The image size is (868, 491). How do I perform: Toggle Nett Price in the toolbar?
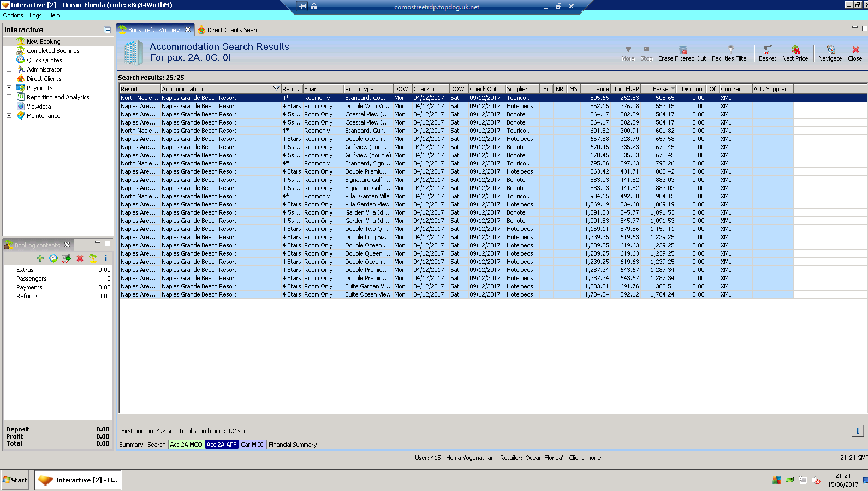click(x=795, y=53)
